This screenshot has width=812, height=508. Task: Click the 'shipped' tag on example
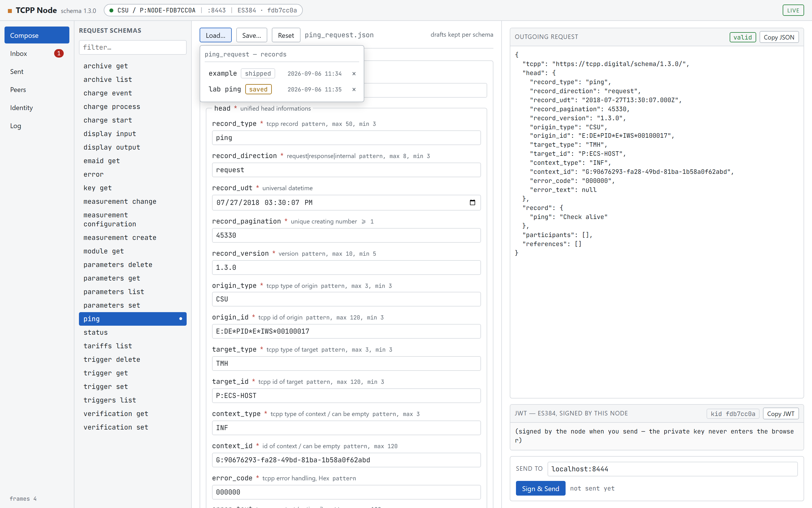[x=258, y=74]
